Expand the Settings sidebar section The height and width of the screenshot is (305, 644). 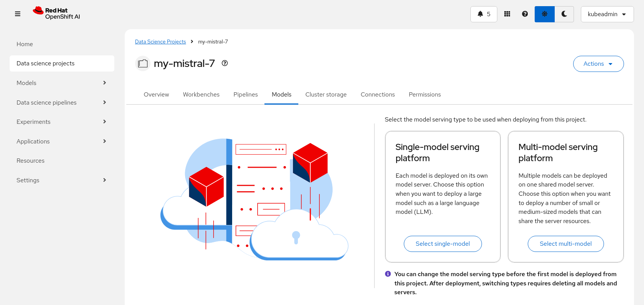(62, 180)
